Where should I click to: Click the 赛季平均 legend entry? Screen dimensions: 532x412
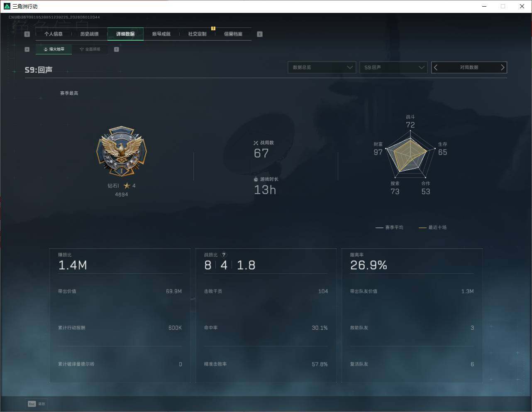pyautogui.click(x=389, y=228)
